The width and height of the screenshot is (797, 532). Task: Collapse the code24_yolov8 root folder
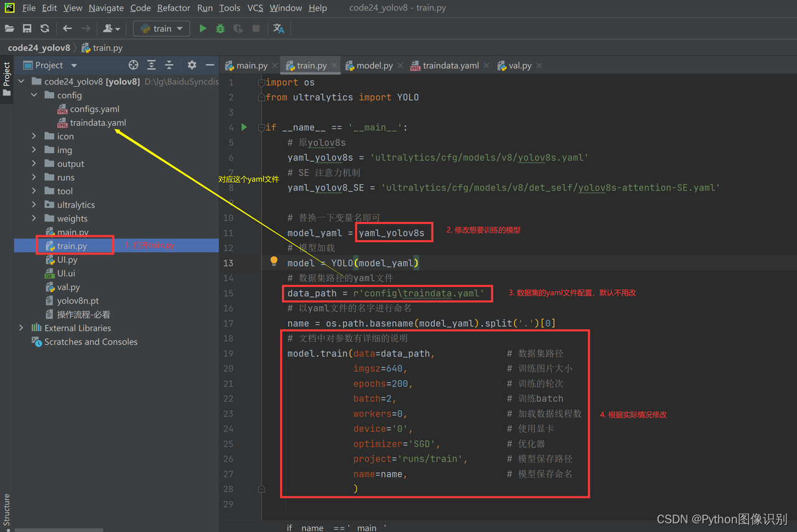(22, 82)
